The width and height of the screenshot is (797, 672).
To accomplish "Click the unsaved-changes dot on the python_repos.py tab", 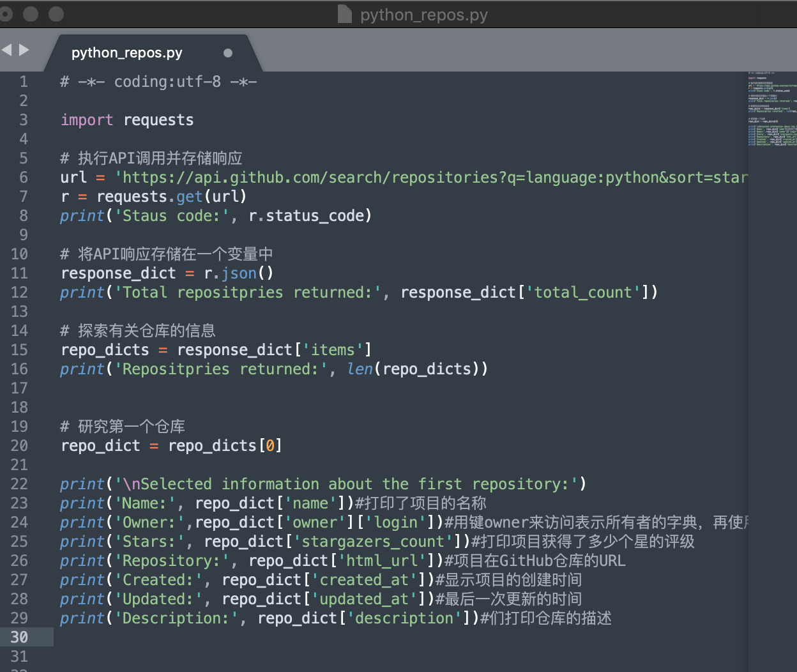I will pos(228,53).
